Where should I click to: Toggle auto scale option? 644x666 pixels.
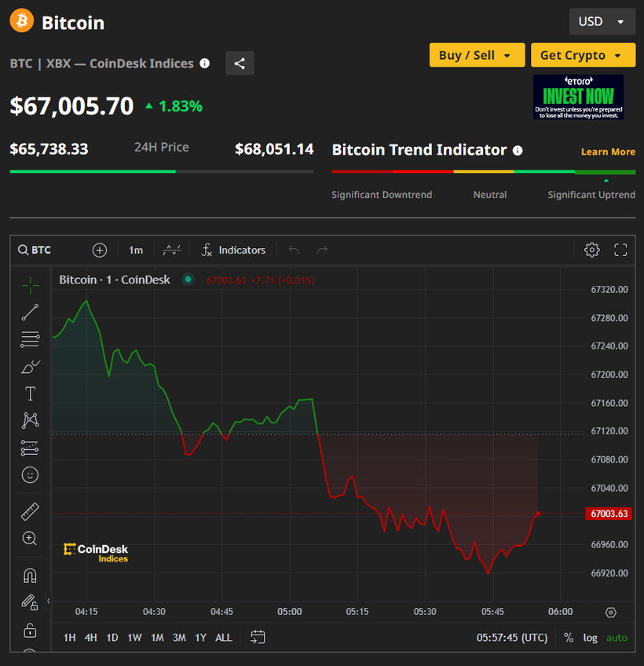[617, 638]
